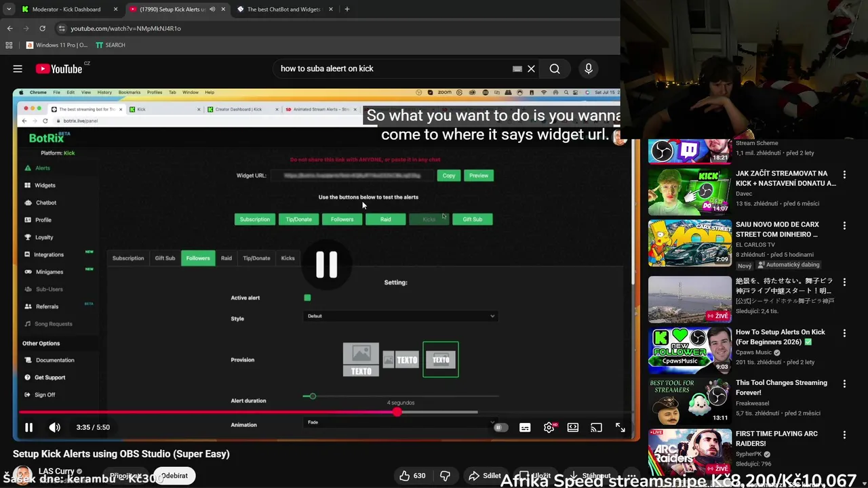This screenshot has width=868, height=488.
Task: Dislike the video thumbs down
Action: [x=445, y=476]
